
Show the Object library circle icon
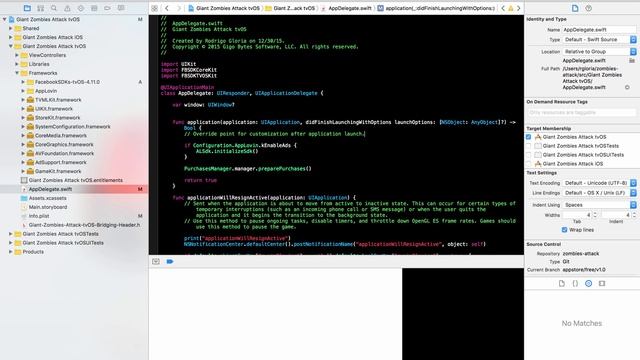pyautogui.click(x=589, y=283)
